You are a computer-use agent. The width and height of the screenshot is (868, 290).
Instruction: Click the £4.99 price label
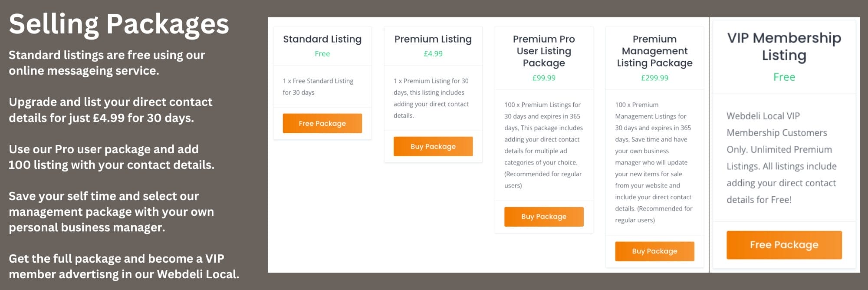[433, 54]
